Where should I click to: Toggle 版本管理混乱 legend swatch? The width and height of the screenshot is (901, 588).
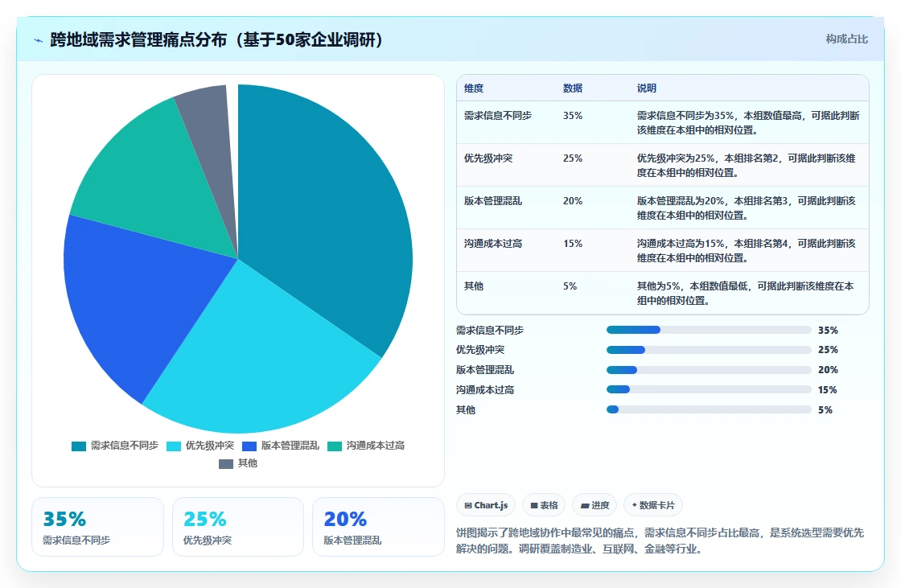tap(249, 446)
